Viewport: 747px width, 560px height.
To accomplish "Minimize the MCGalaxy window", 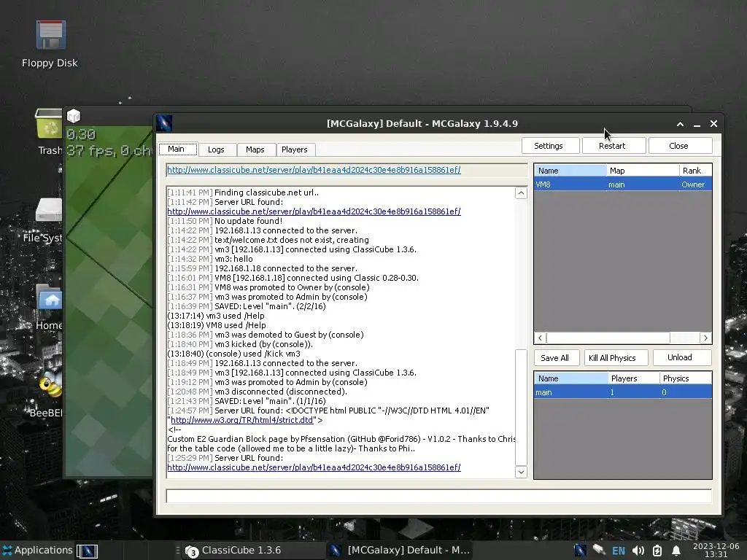I will (697, 124).
